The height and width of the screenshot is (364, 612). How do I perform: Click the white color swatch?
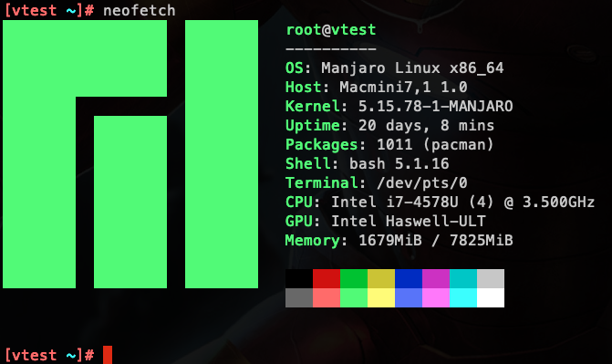coord(491,297)
